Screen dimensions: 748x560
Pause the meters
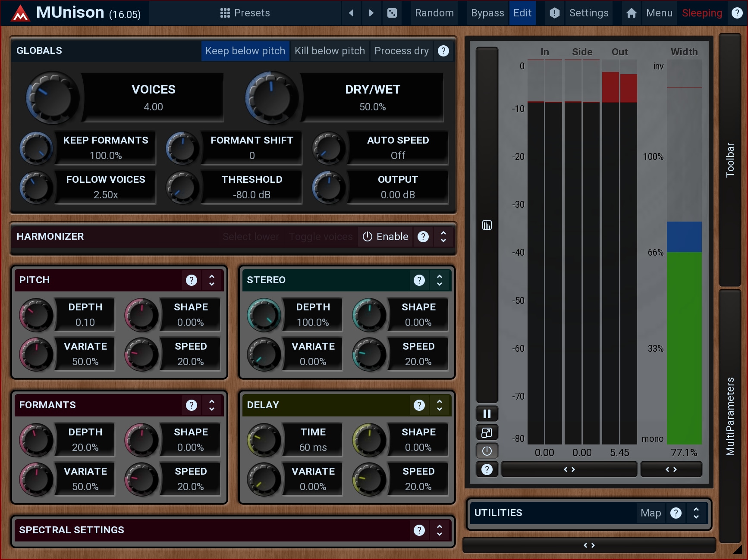[x=487, y=414]
